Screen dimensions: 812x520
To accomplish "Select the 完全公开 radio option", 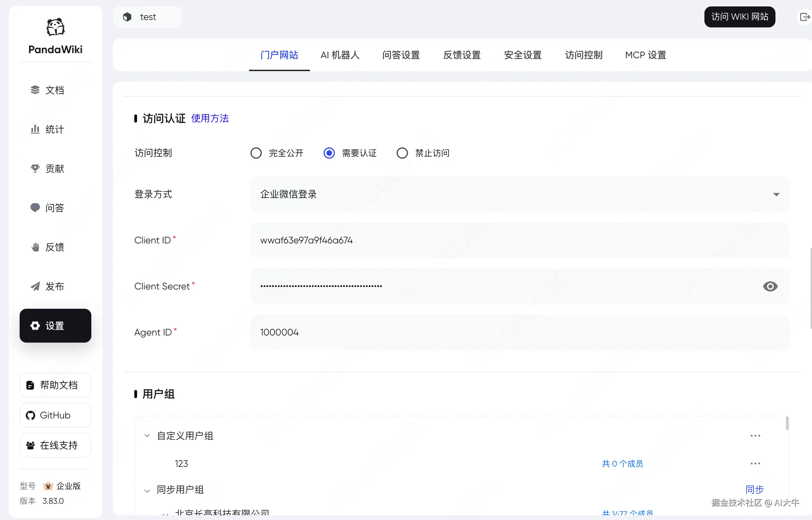I will coord(256,153).
